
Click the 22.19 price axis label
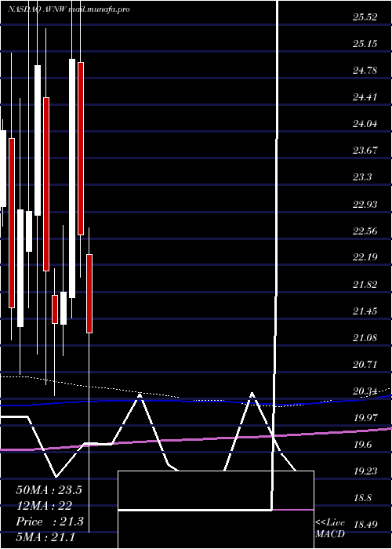coord(365,257)
